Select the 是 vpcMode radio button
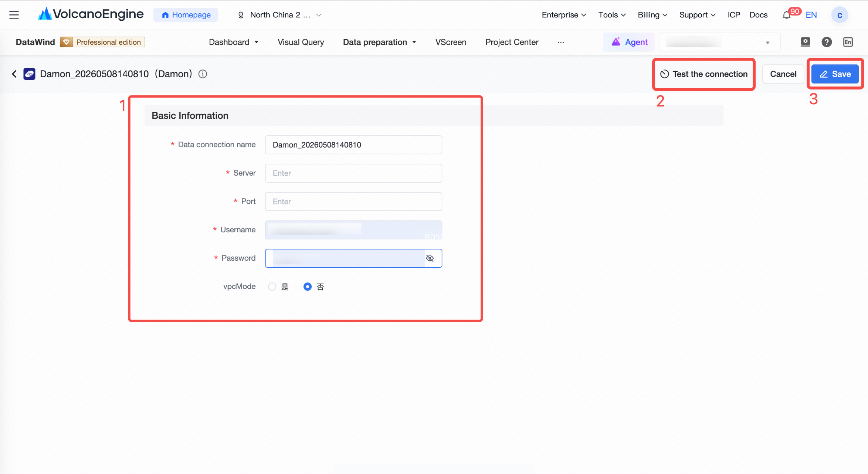The width and height of the screenshot is (868, 474). click(x=272, y=287)
